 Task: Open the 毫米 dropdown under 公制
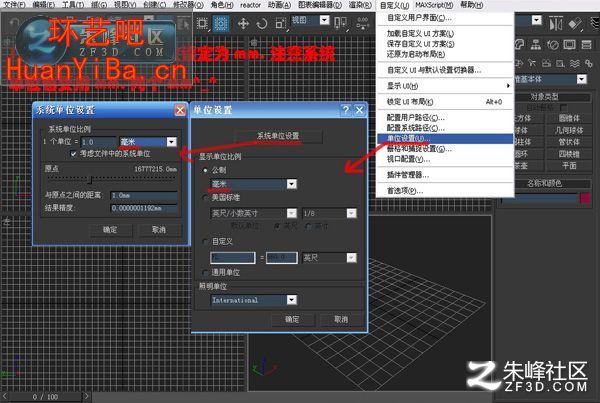tap(254, 184)
